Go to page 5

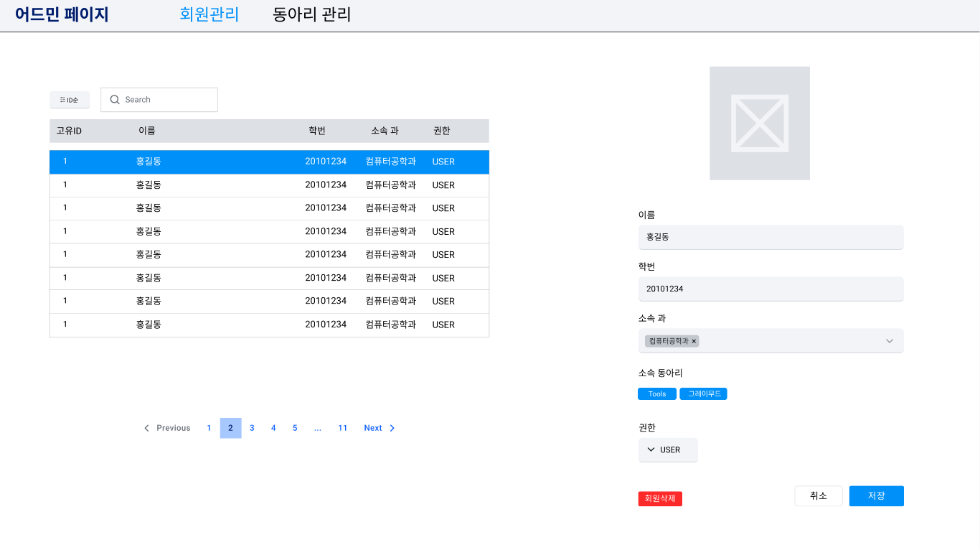point(295,428)
